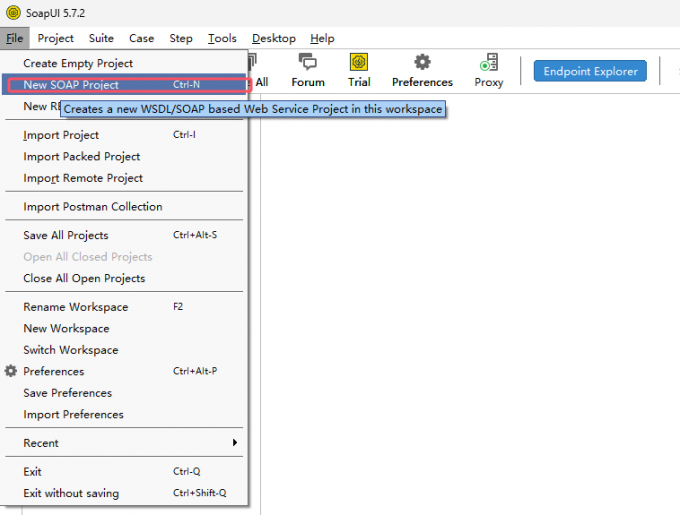Viewport: 680px width, 515px height.
Task: Expand the Recent submenu arrow
Action: (x=235, y=443)
